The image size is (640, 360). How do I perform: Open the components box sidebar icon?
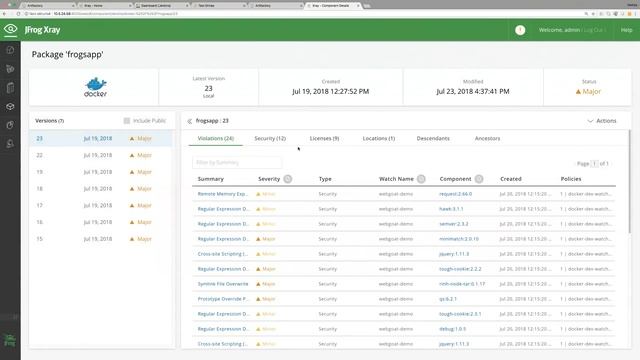point(10,107)
